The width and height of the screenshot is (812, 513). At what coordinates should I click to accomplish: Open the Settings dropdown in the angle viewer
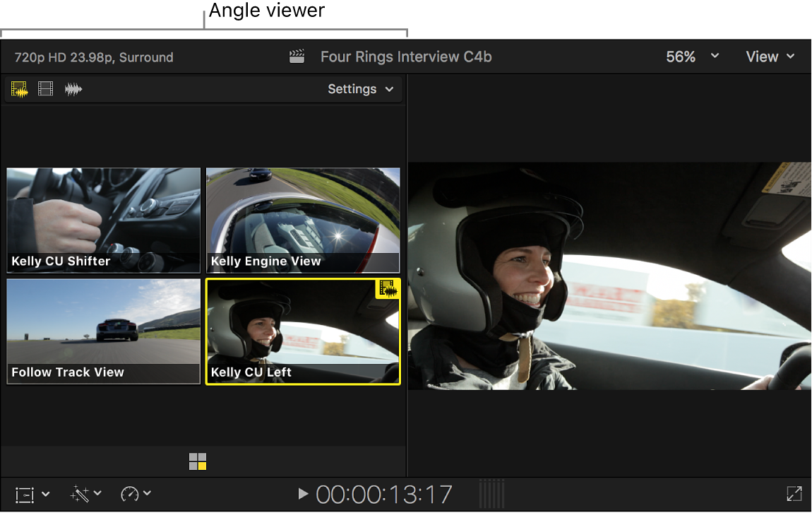[x=359, y=89]
